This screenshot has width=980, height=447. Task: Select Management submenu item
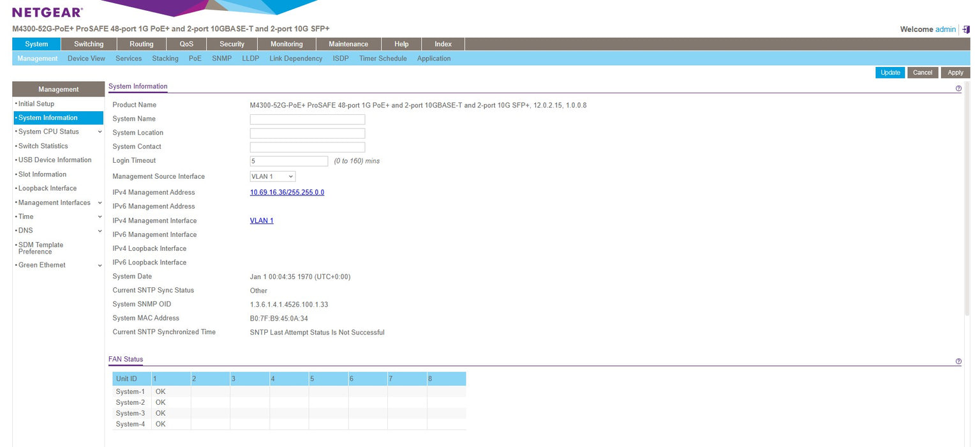tap(38, 59)
